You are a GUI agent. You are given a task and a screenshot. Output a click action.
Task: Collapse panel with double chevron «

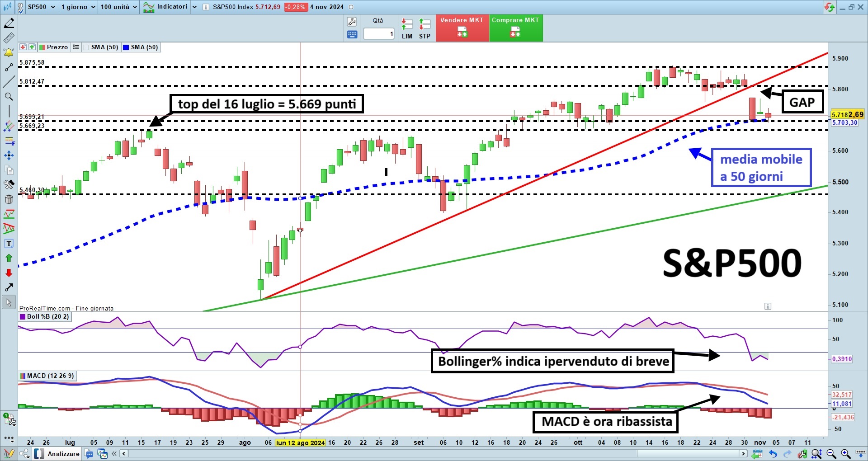pos(114,454)
